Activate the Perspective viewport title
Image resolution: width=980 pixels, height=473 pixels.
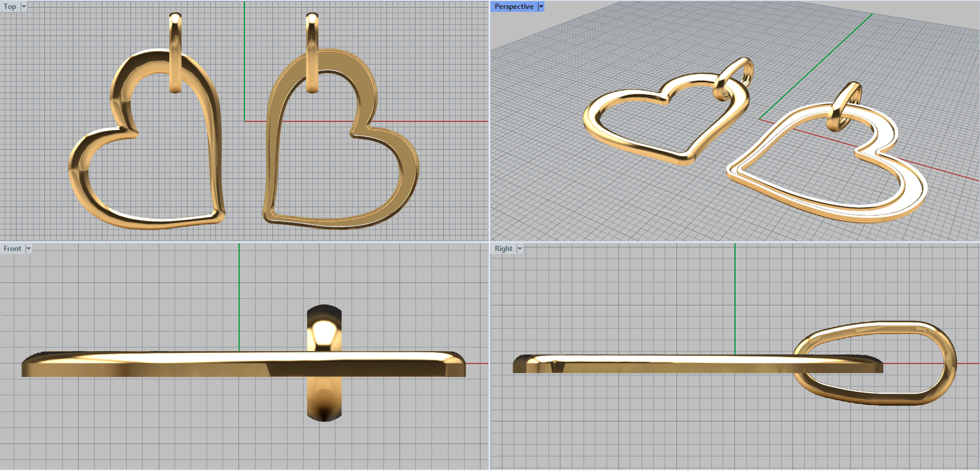pos(513,7)
